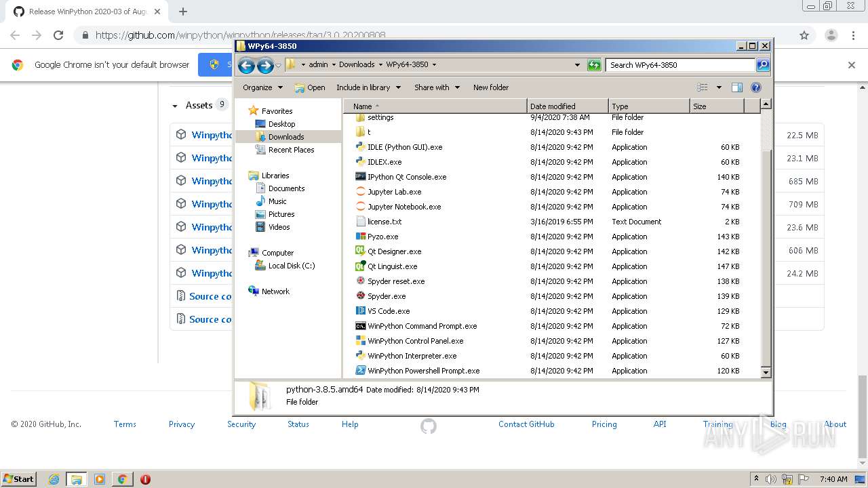
Task: Expand the WPy64-3850 breadcrumb arrow
Action: click(434, 65)
